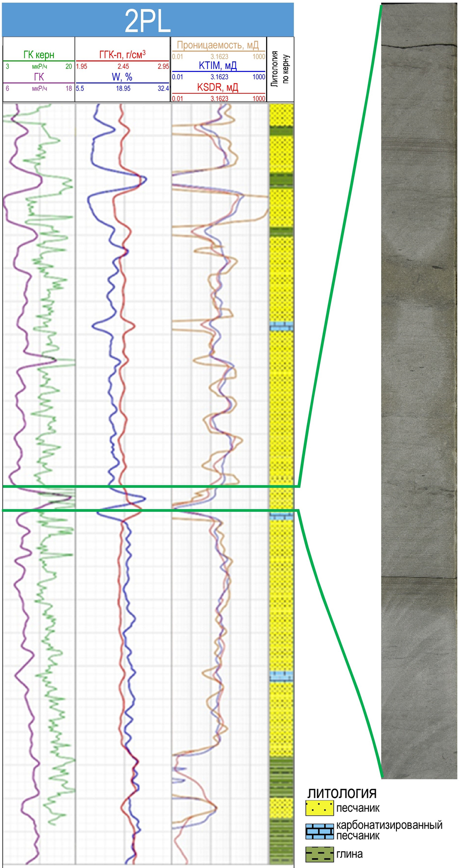459x868 pixels.
Task: Select the карбонатизированный песчаник legend label
Action: coord(389,830)
